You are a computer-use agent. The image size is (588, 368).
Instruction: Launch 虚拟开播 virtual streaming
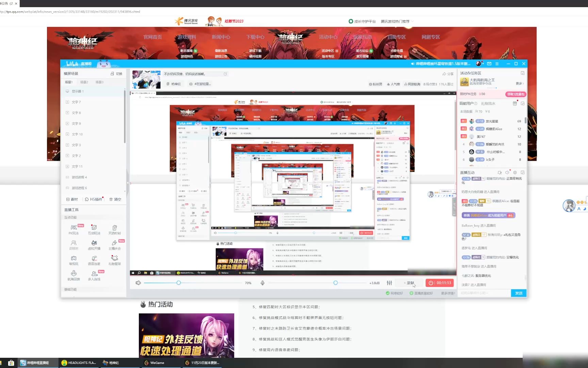point(94,245)
